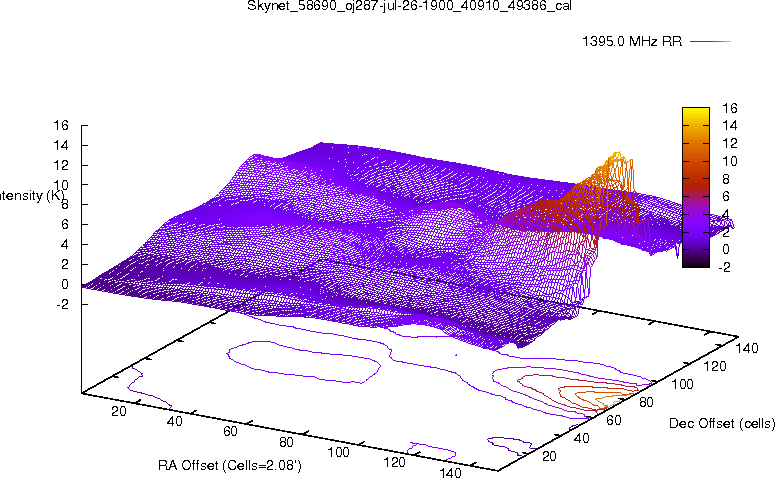Select the "RA Offset (Cells=2.08')" axis label
The image size is (775, 478).
pyautogui.click(x=230, y=465)
